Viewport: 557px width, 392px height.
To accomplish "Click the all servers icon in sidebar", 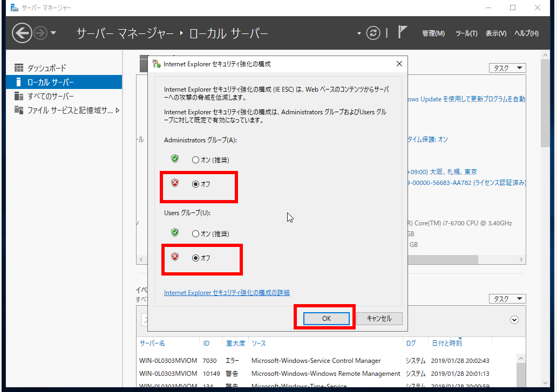I will coord(19,96).
